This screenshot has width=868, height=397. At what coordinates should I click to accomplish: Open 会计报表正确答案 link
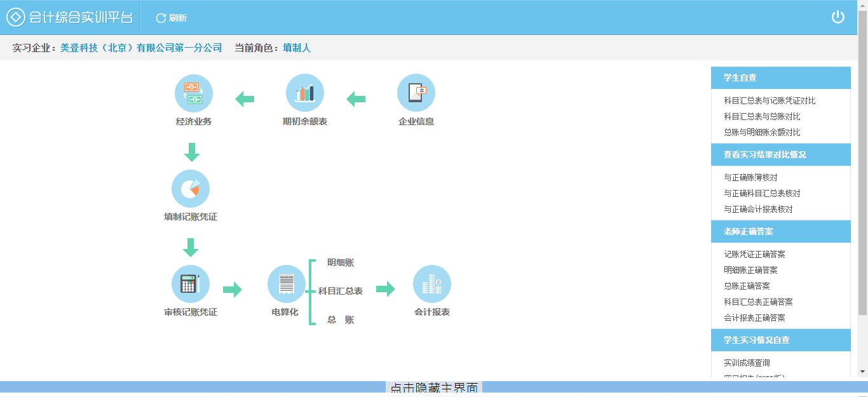(x=754, y=318)
